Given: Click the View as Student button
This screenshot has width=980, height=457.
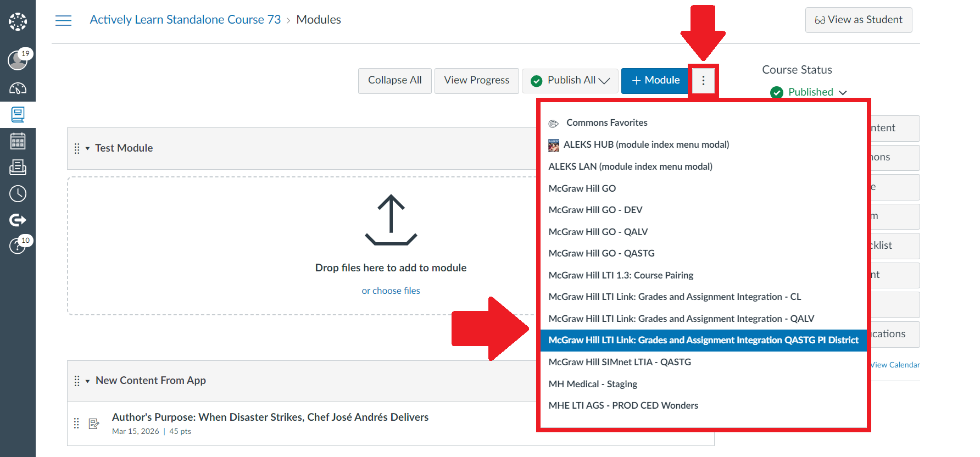Looking at the screenshot, I should click(x=859, y=20).
